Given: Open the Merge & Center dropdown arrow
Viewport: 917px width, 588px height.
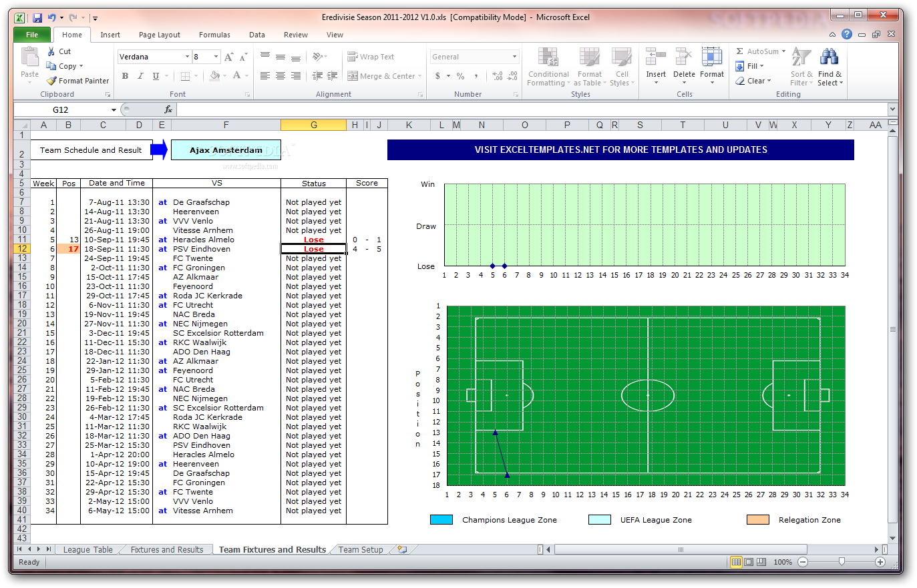Looking at the screenshot, I should click(x=419, y=76).
